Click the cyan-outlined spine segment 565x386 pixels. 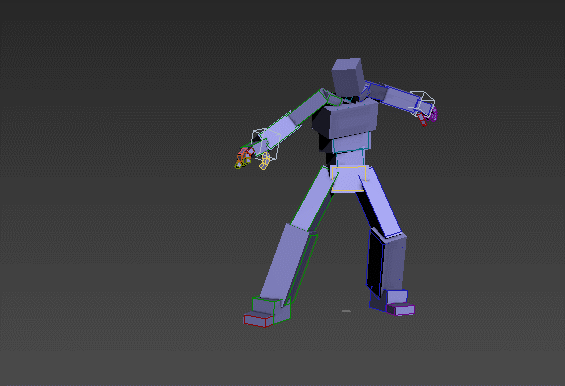click(351, 142)
